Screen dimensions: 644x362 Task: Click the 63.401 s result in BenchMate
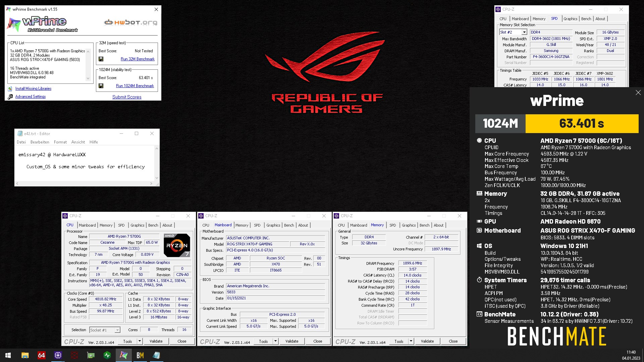(582, 124)
